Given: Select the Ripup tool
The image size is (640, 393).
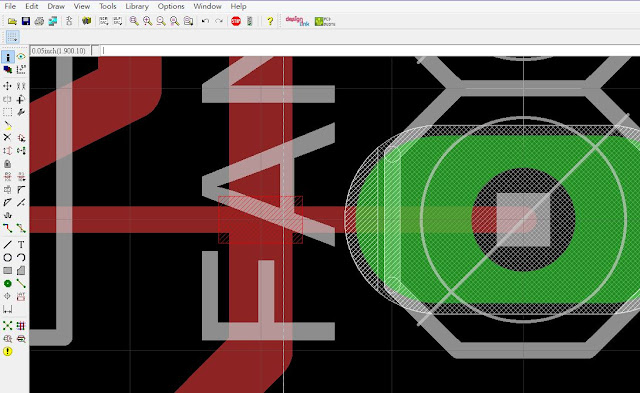Looking at the screenshot, I should point(21,228).
